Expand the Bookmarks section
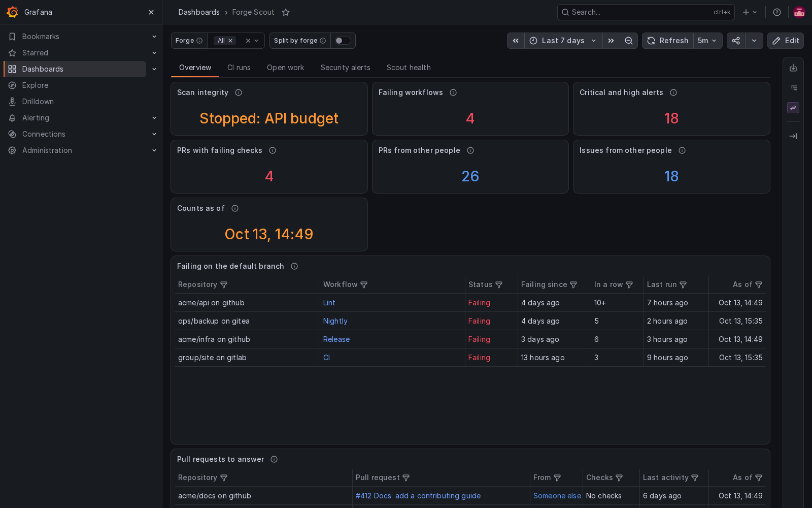The width and height of the screenshot is (812, 508). coord(154,37)
